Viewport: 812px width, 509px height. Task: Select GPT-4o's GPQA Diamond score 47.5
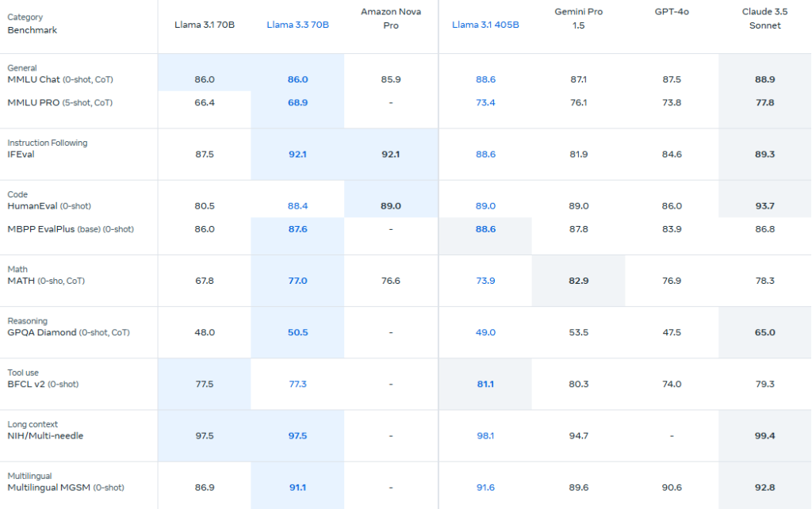pyautogui.click(x=672, y=333)
